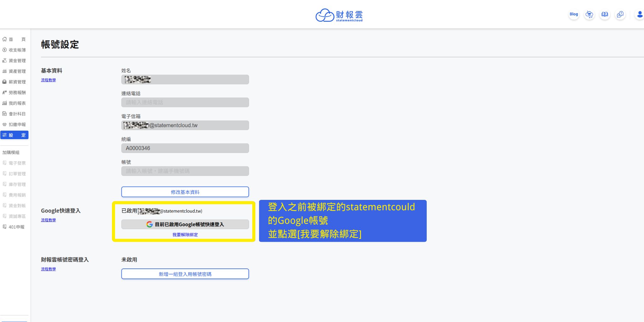Select the 基本資料 section heading
The image size is (644, 322).
click(52, 71)
